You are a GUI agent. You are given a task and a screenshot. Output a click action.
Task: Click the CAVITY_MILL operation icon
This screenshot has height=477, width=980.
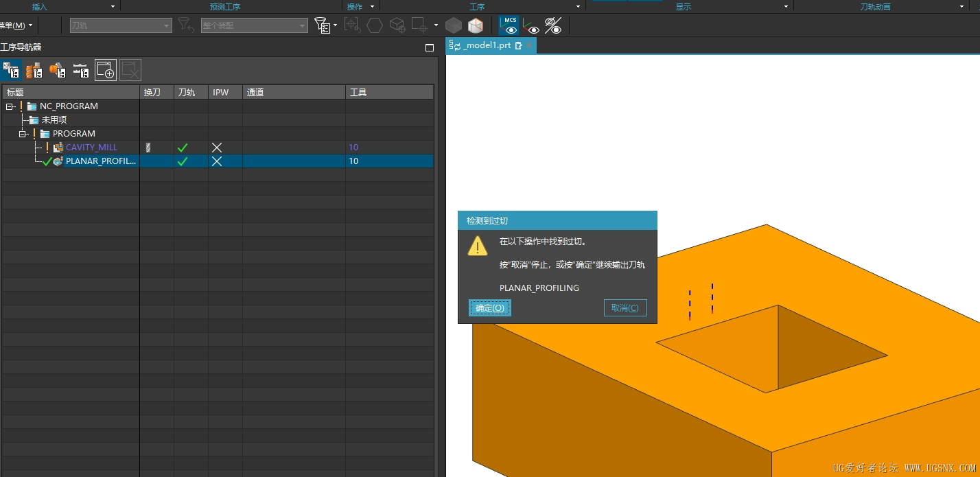(x=58, y=147)
